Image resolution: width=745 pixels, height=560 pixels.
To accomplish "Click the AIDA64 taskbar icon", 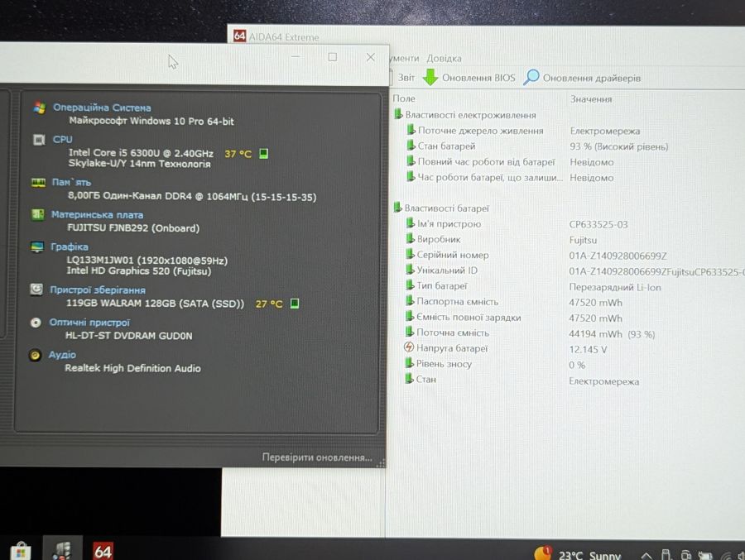I will 103,551.
